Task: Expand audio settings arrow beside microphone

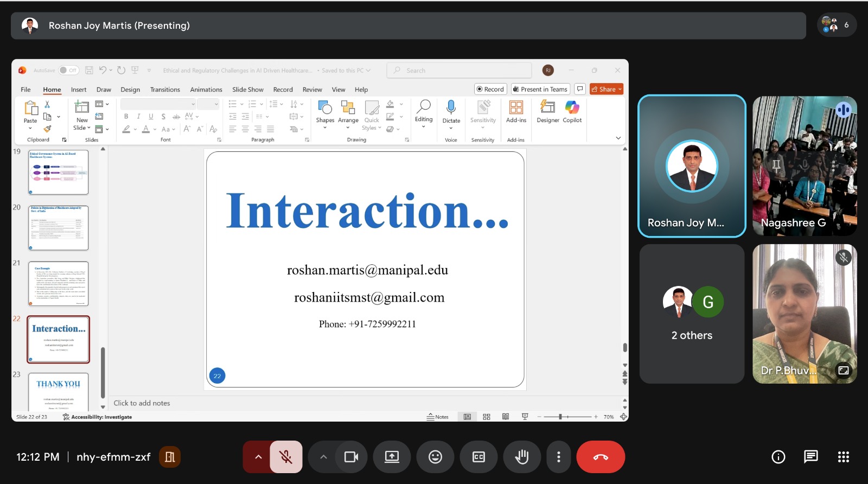Action: [258, 457]
